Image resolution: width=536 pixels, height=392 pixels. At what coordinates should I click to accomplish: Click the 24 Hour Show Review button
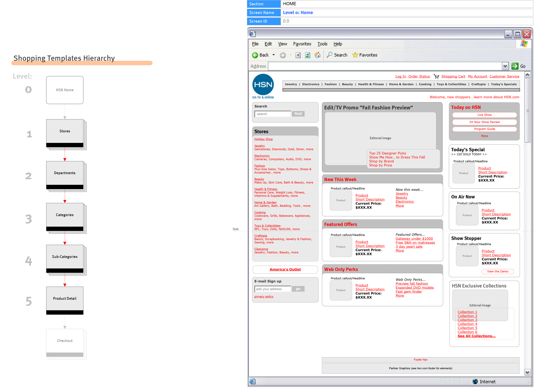pos(484,122)
